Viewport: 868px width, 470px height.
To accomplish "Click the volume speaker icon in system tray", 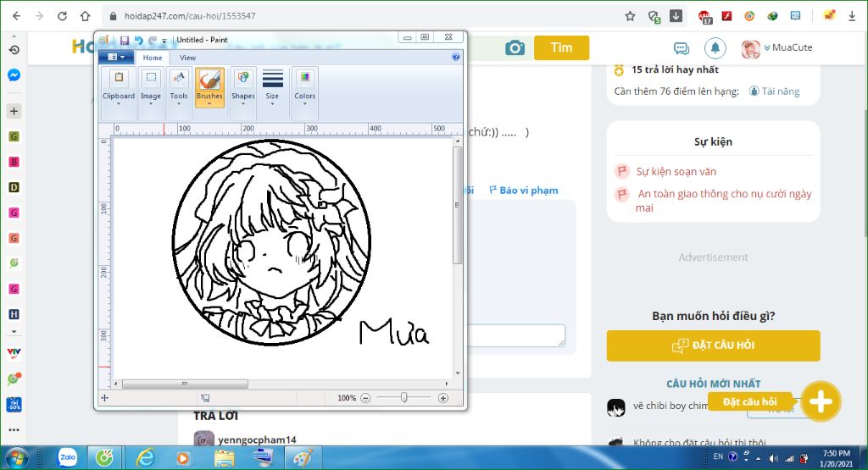I will (774, 458).
